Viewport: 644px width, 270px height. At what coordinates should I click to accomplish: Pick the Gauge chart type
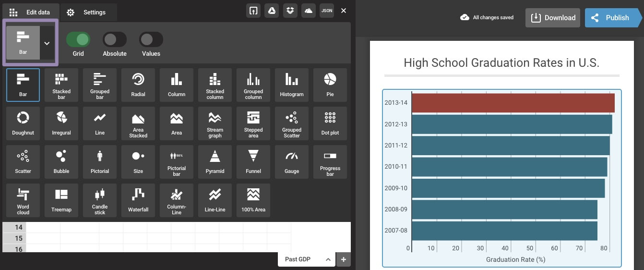pyautogui.click(x=292, y=162)
